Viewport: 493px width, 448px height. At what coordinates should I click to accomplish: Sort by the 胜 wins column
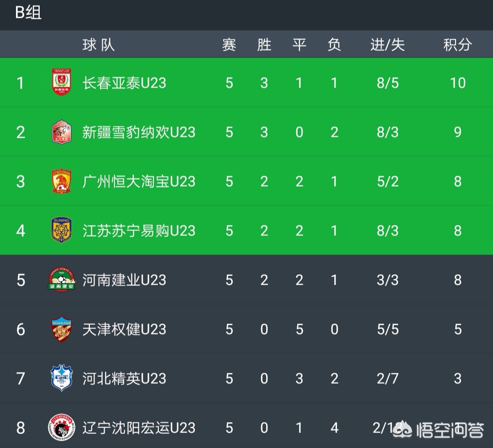264,44
